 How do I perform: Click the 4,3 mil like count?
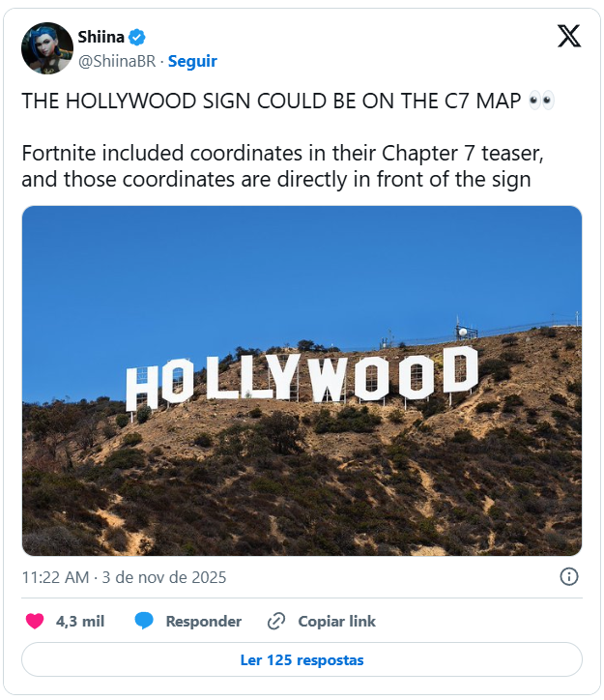(80, 621)
